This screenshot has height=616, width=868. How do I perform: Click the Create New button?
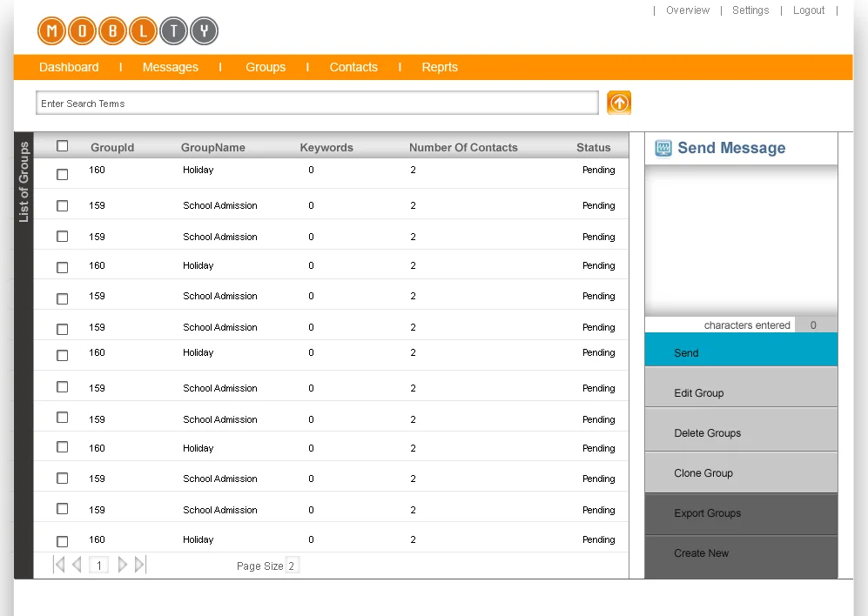(741, 557)
